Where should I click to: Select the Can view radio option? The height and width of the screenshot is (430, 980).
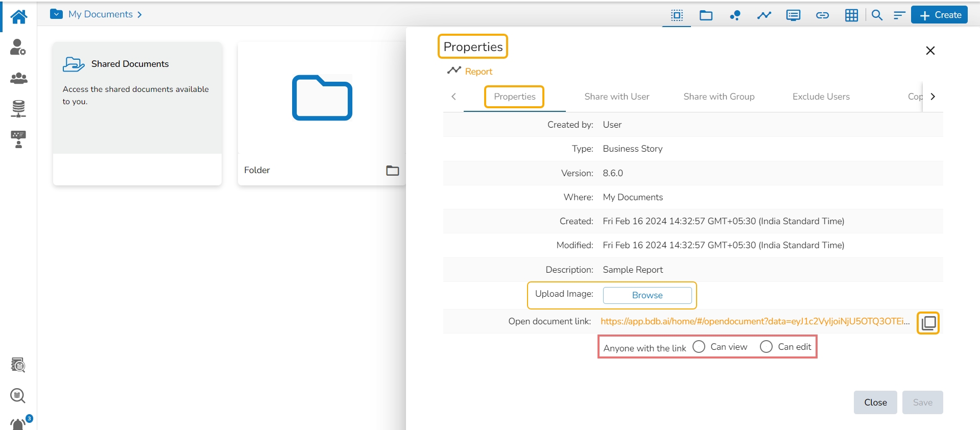coord(699,347)
